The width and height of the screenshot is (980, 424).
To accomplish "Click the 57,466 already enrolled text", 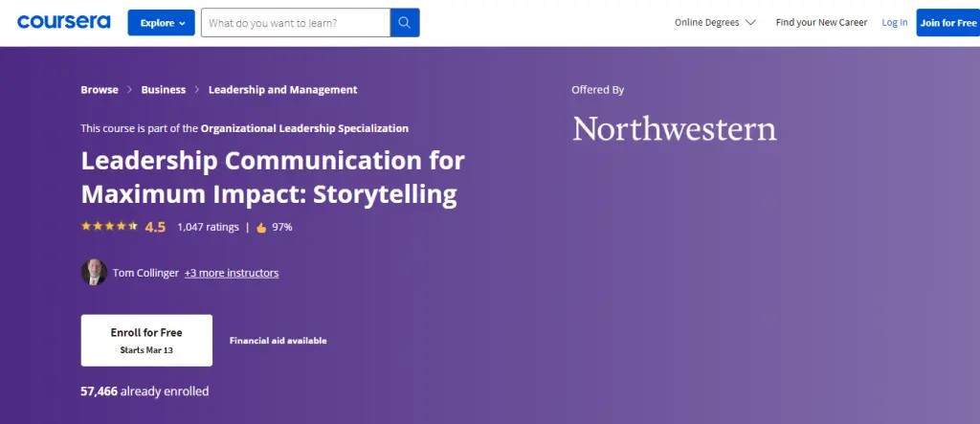I will tap(145, 391).
